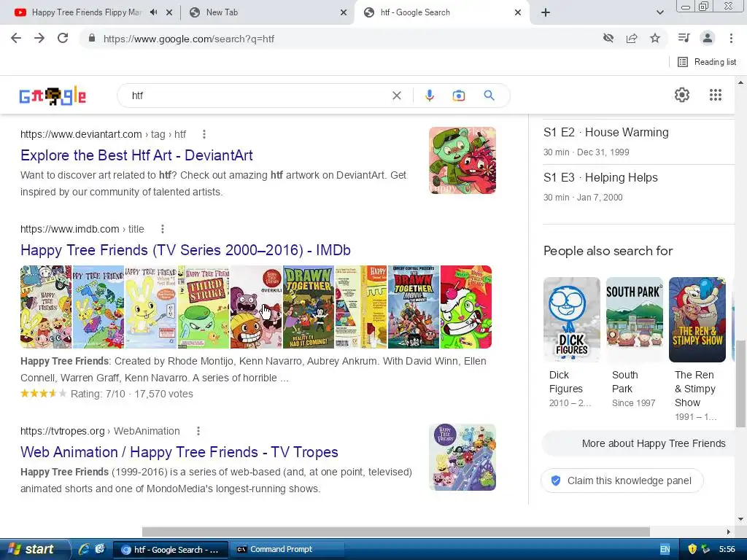Open the security shield tray icon
The height and width of the screenshot is (560, 747).
tap(692, 549)
